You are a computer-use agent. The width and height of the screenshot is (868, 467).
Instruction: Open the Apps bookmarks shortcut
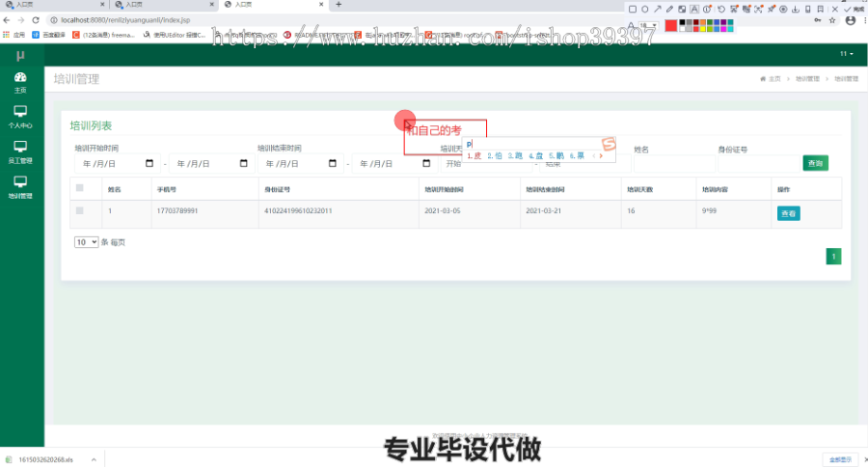coord(14,35)
